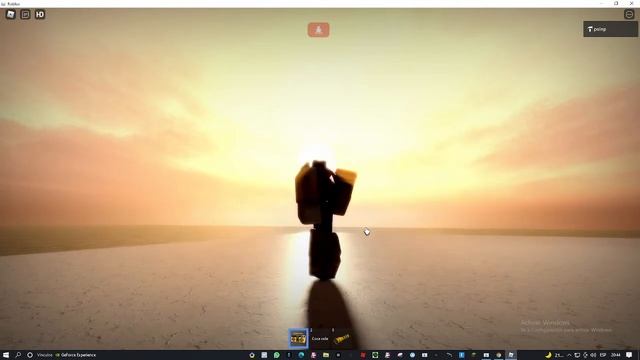Open the round more-options icon at top right
The width and height of the screenshot is (640, 360).
(x=629, y=14)
